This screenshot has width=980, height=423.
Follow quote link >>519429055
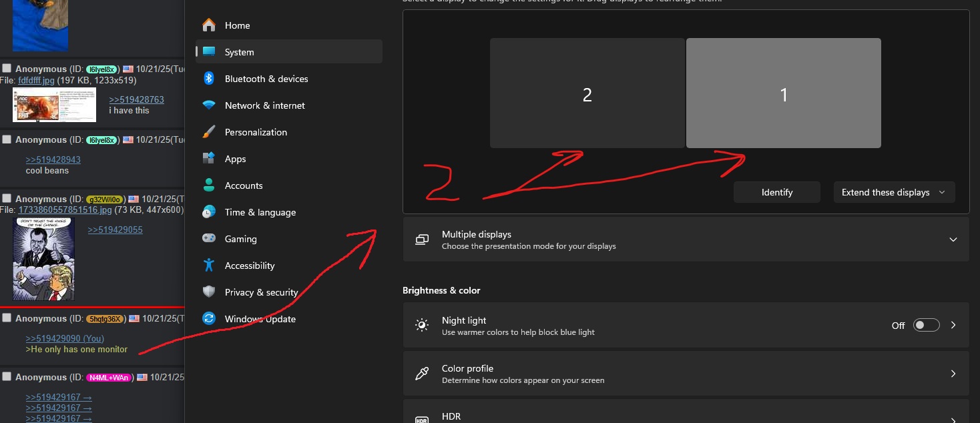(x=115, y=230)
